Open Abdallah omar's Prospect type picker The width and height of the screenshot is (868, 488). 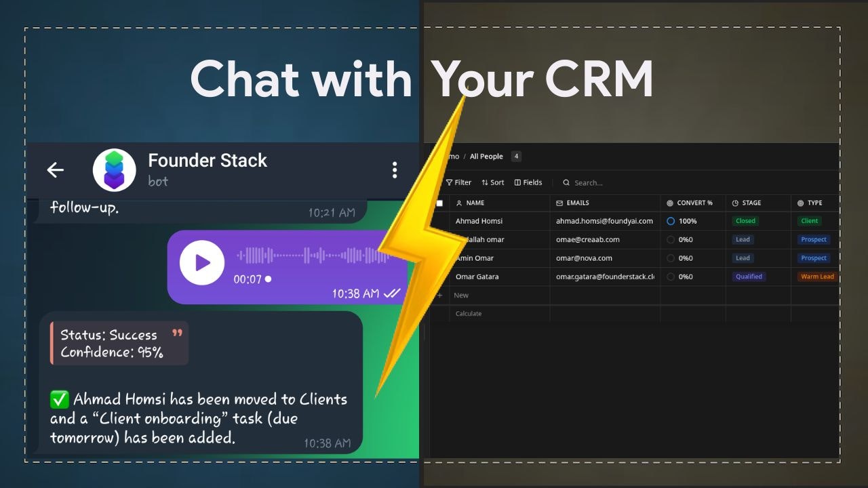(813, 239)
